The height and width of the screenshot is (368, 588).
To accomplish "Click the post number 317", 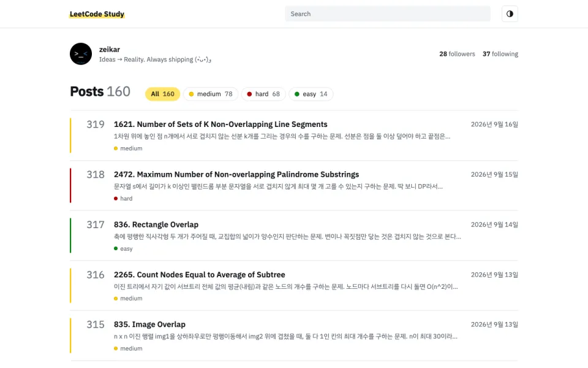I will (96, 224).
